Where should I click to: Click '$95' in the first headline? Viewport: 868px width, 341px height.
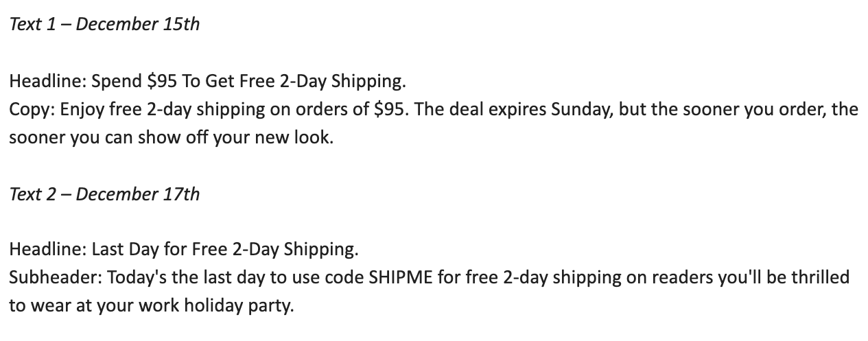tap(161, 82)
